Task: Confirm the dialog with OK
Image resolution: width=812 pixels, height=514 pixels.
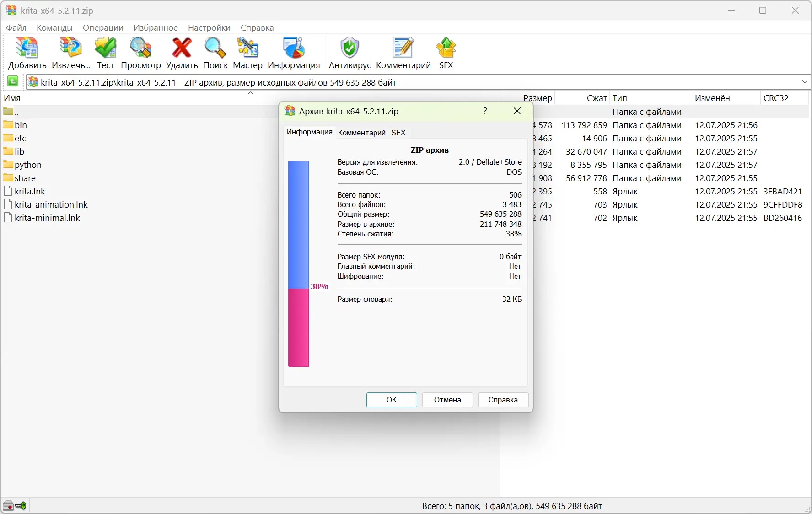Action: (392, 400)
